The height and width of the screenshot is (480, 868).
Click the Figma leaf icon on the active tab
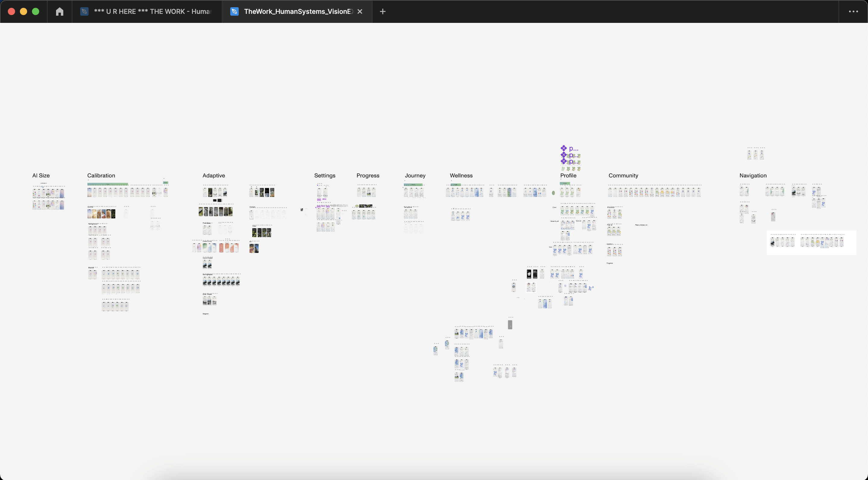pos(234,11)
